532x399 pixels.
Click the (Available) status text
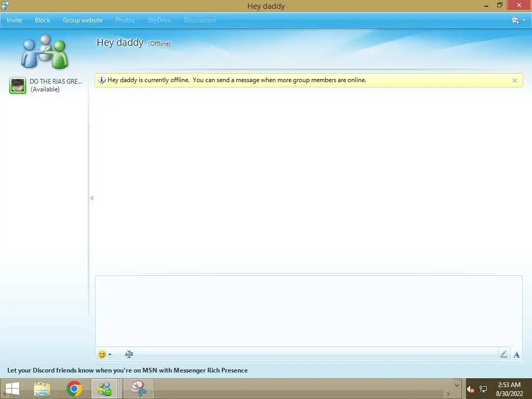point(45,89)
